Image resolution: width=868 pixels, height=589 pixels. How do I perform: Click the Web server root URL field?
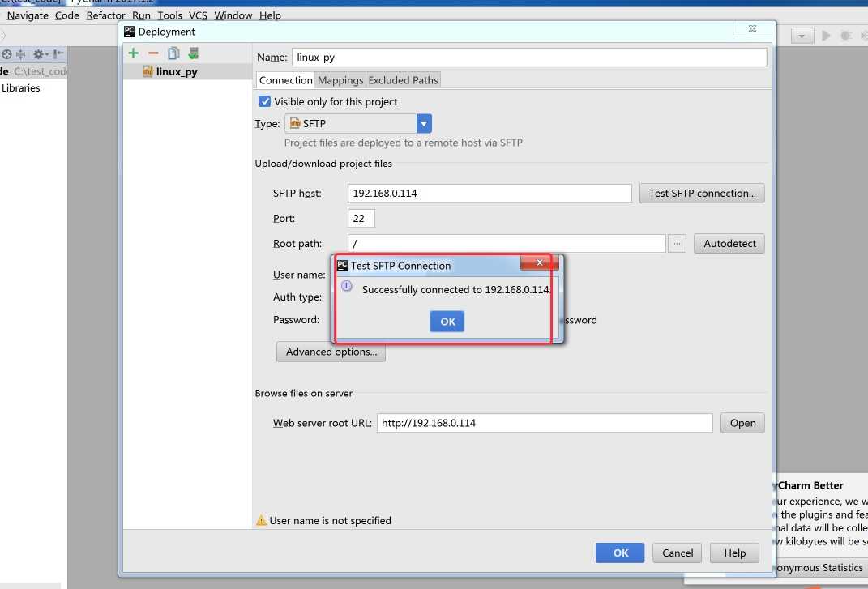tap(545, 423)
